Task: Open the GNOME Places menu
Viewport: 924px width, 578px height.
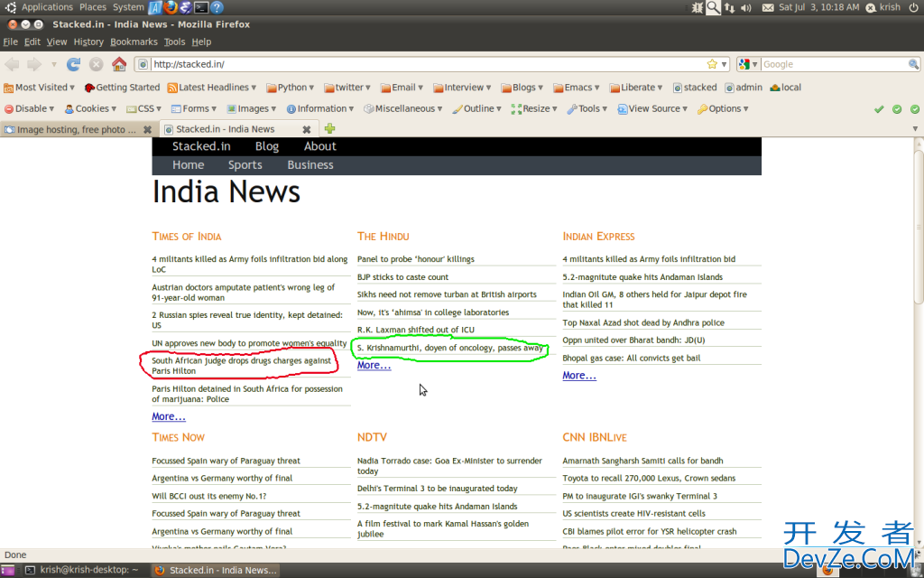Action: click(x=93, y=7)
